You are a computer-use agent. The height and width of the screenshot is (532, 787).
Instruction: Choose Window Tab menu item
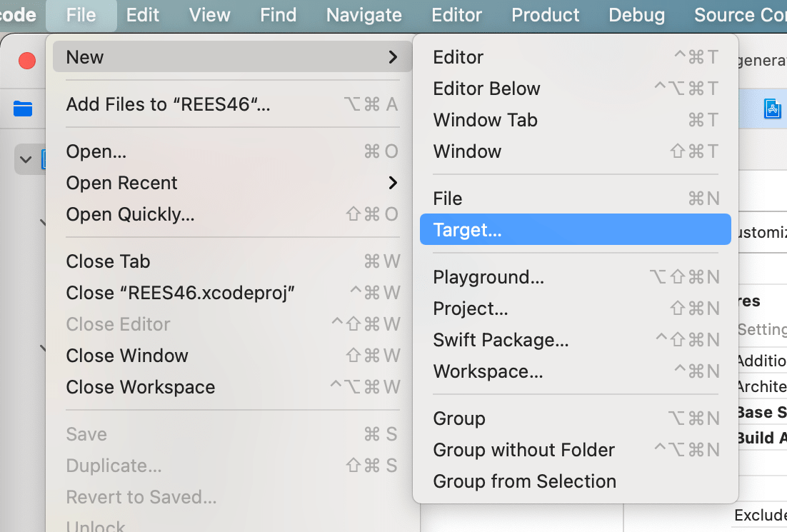point(485,120)
